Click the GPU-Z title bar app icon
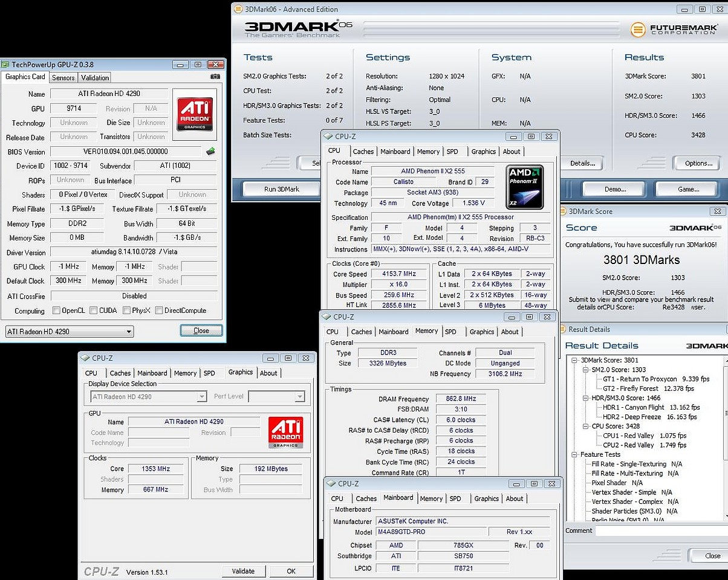Viewport: 728px width, 580px height. click(x=5, y=65)
